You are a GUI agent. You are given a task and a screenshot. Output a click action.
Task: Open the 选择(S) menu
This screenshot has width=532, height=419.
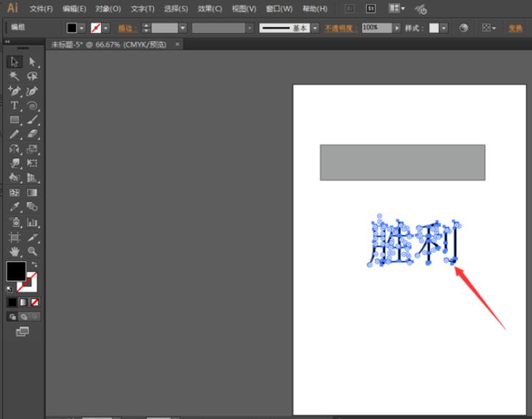176,9
